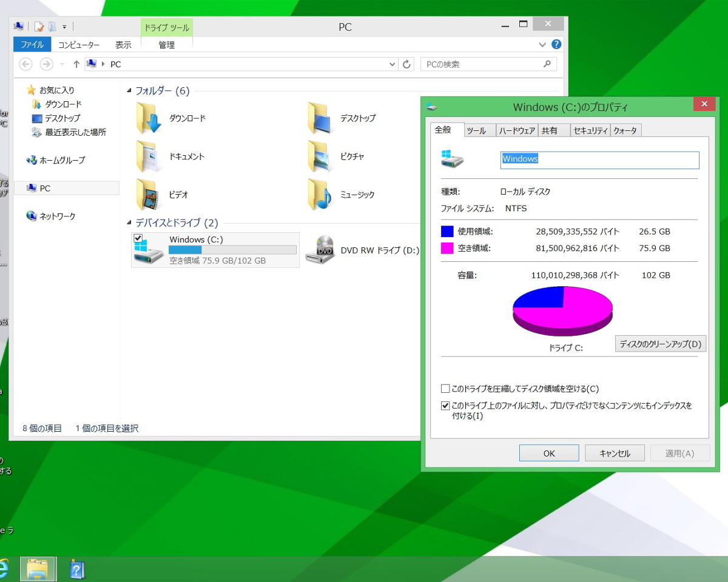This screenshot has height=582, width=728.
Task: Click the drive name field containing Windows
Action: coord(599,159)
